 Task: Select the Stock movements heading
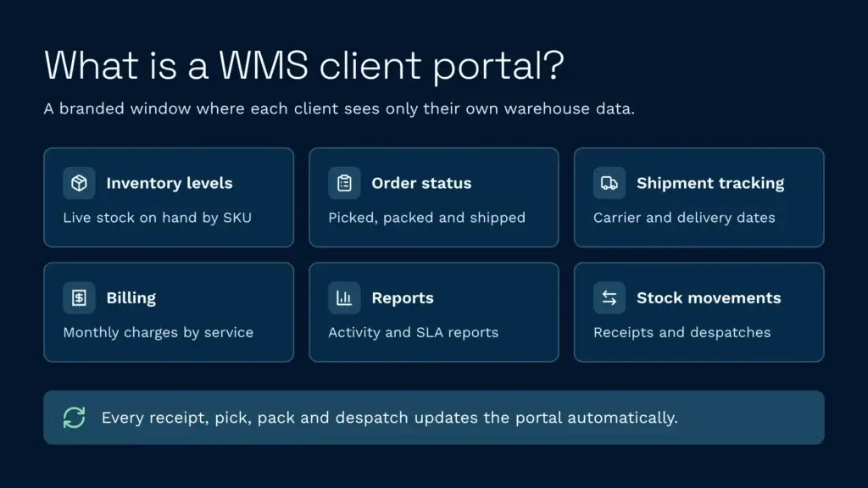point(709,297)
